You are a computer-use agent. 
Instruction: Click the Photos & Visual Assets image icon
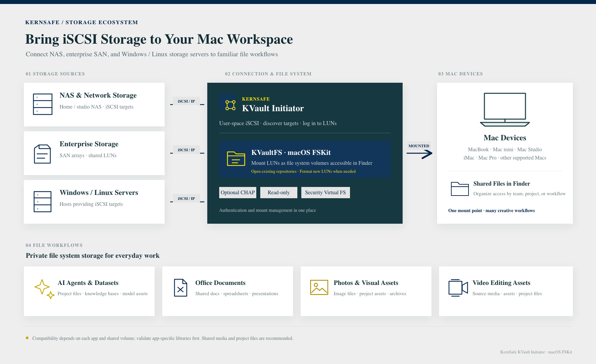point(319,287)
